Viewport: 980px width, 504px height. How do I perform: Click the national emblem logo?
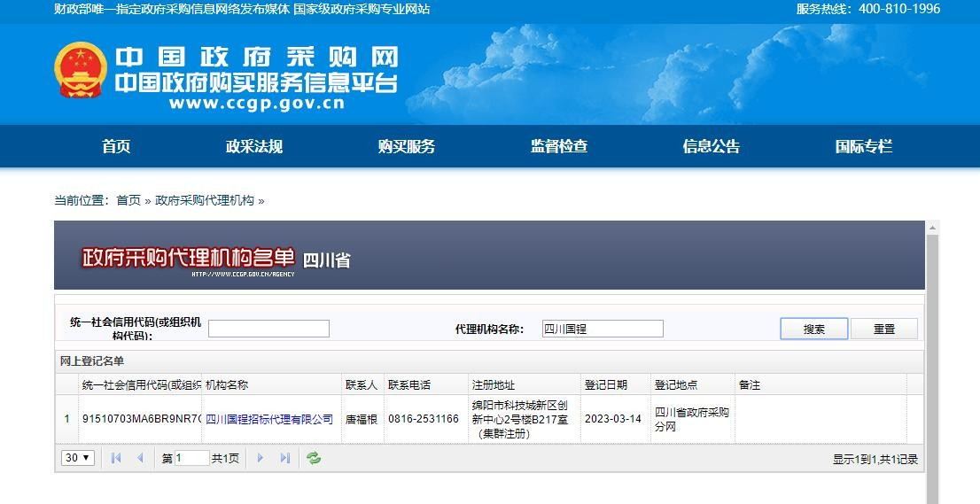pyautogui.click(x=81, y=71)
